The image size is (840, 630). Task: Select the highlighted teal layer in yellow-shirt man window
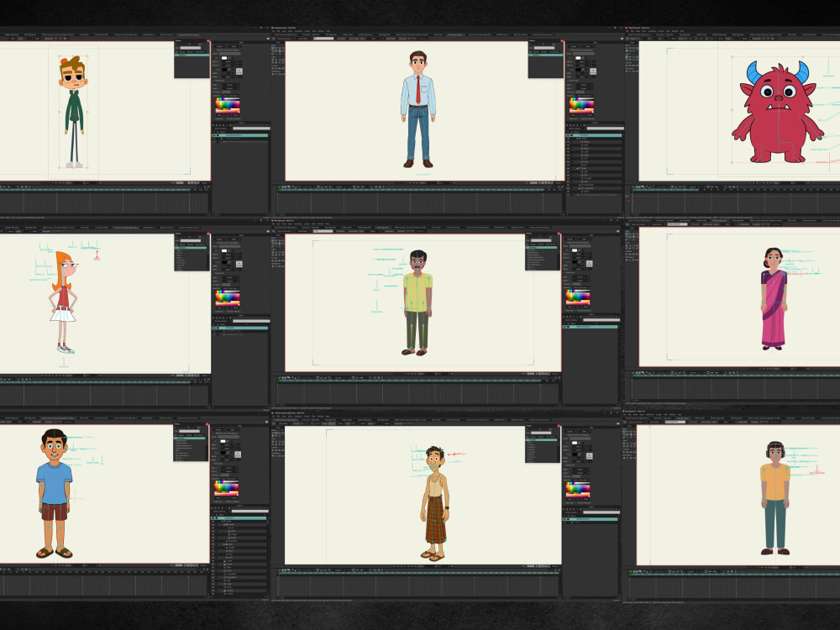[590, 327]
